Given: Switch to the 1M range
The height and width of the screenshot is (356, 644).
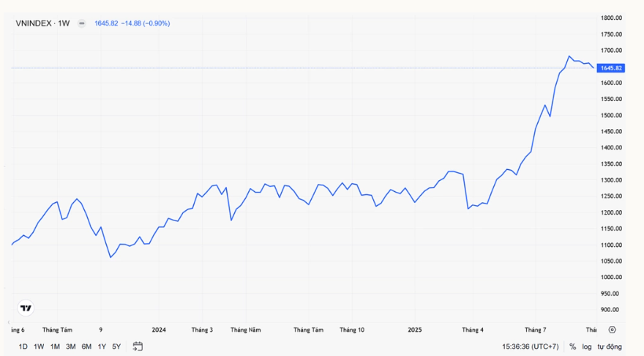Looking at the screenshot, I should (55, 346).
